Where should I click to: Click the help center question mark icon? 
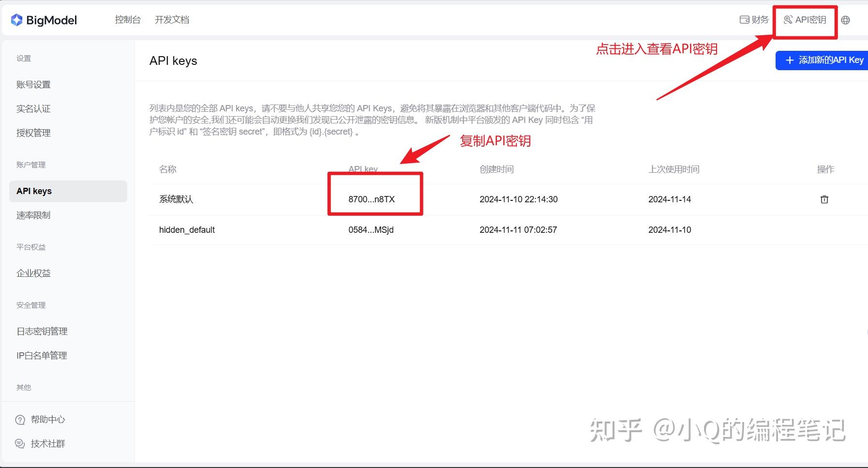(x=20, y=419)
